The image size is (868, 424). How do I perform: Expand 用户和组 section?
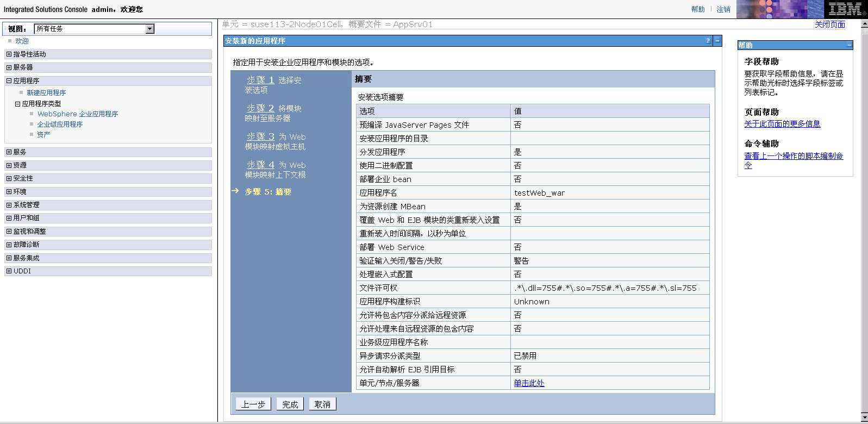tap(9, 218)
